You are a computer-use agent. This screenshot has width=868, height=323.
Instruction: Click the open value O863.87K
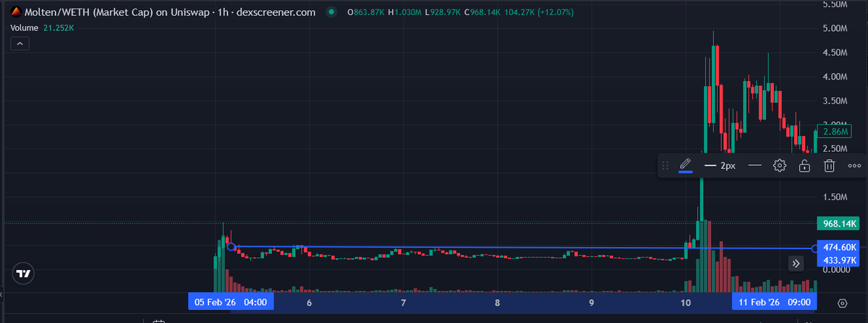pyautogui.click(x=366, y=12)
